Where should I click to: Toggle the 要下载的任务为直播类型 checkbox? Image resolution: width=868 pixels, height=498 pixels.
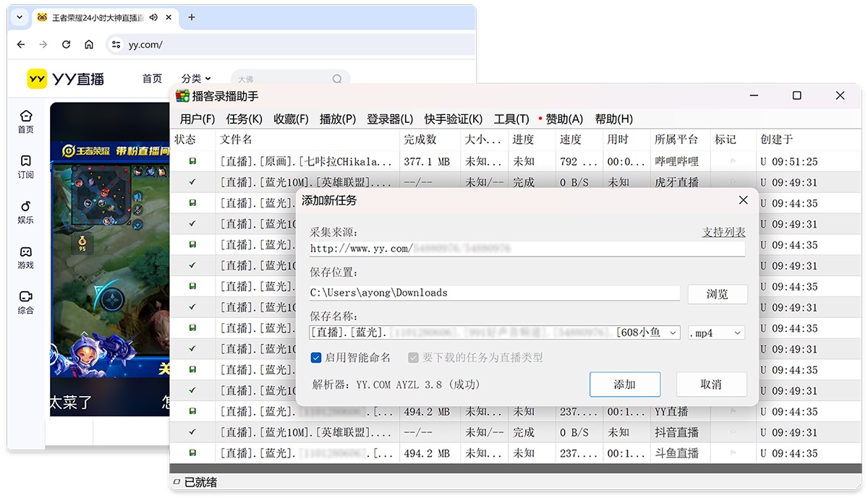(x=414, y=358)
